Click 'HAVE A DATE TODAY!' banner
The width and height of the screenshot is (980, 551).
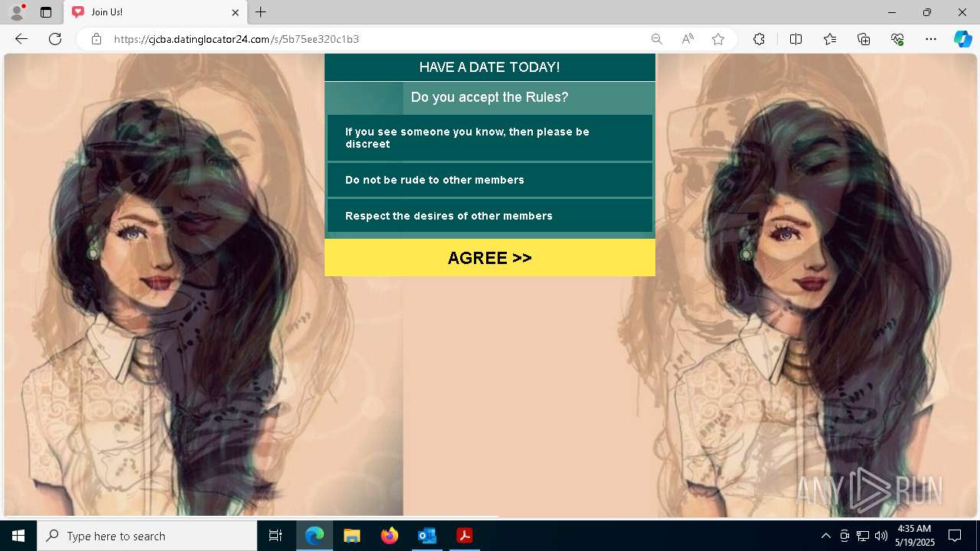(490, 67)
